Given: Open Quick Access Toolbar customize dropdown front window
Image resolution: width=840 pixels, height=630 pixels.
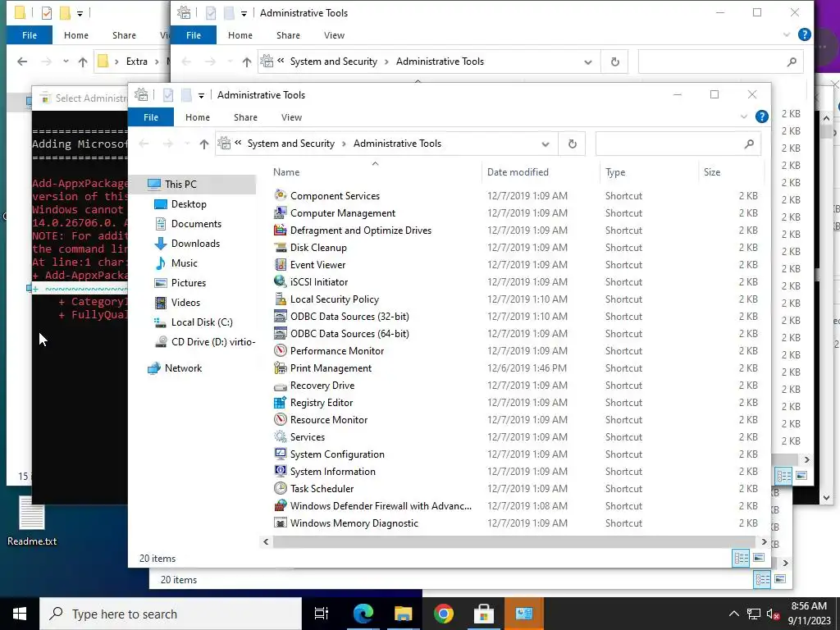Looking at the screenshot, I should [202, 96].
